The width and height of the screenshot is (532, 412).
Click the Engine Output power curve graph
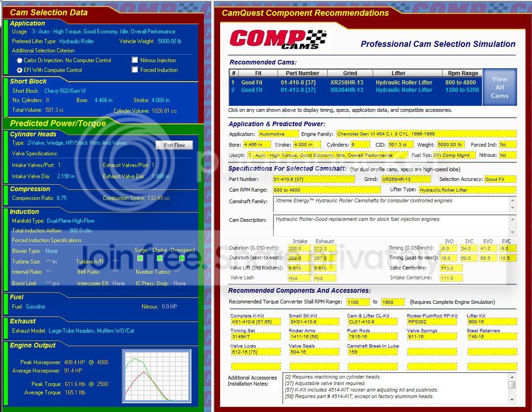point(157,376)
